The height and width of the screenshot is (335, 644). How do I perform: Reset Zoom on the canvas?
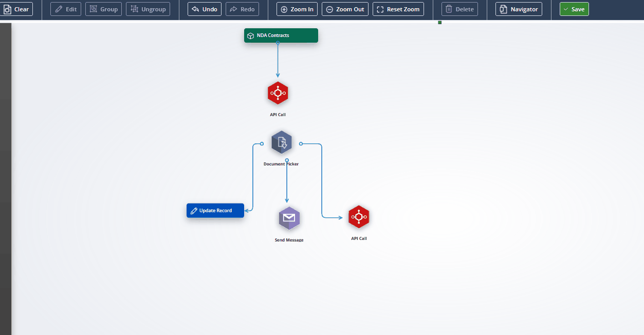(398, 9)
